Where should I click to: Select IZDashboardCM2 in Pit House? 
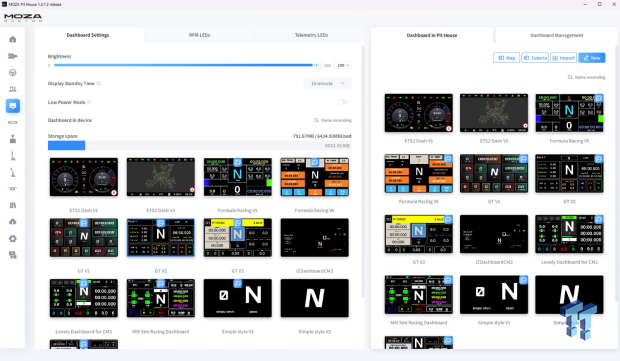point(494,234)
